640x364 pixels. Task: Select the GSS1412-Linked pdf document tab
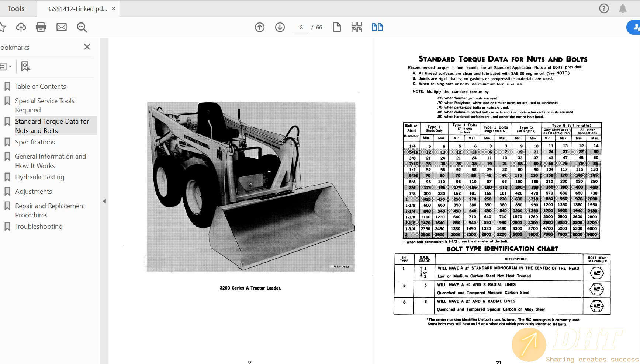click(x=77, y=9)
